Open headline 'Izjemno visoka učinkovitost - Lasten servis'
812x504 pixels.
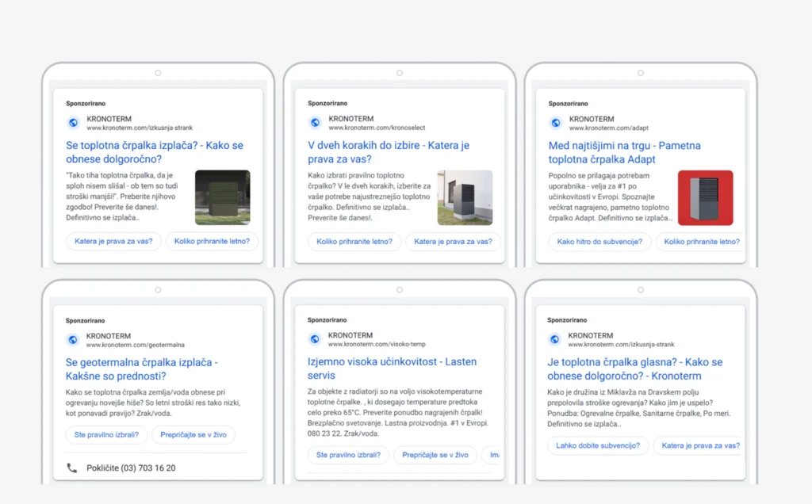click(x=392, y=368)
